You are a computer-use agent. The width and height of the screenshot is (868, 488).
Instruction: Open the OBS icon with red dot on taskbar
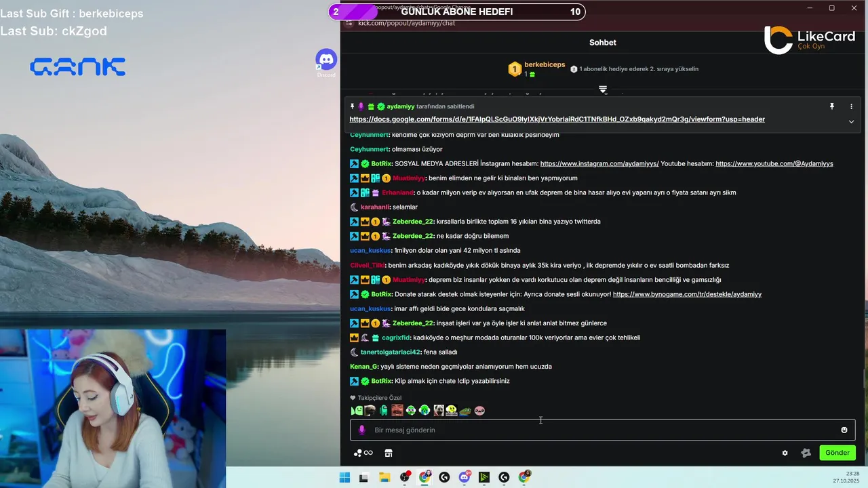coord(405,477)
